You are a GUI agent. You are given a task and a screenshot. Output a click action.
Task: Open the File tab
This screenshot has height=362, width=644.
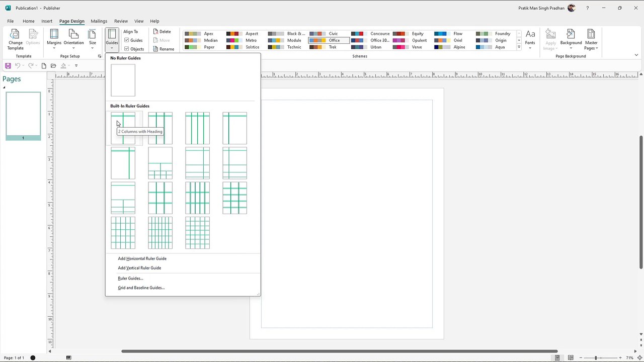(x=11, y=21)
